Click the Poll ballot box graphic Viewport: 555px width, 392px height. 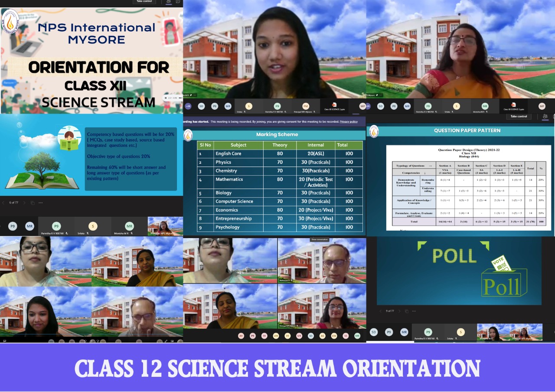[x=505, y=277]
